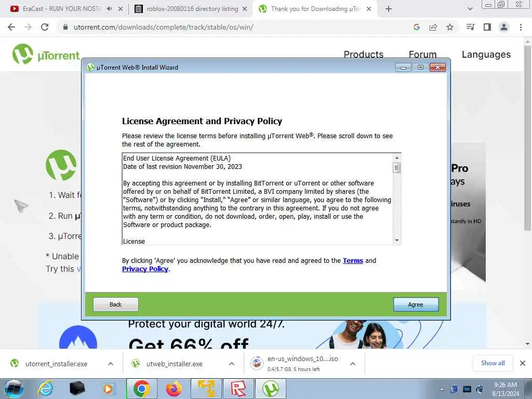Open the Forum menu on webpage
532x399 pixels.
tap(422, 54)
